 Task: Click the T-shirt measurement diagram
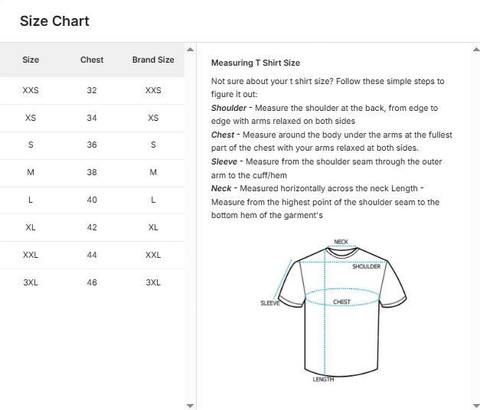coord(333,311)
